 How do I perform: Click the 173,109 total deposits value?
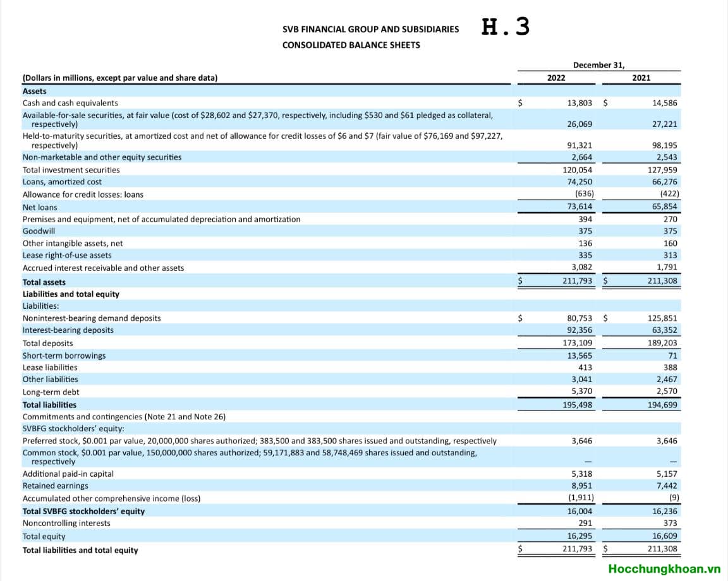[578, 344]
